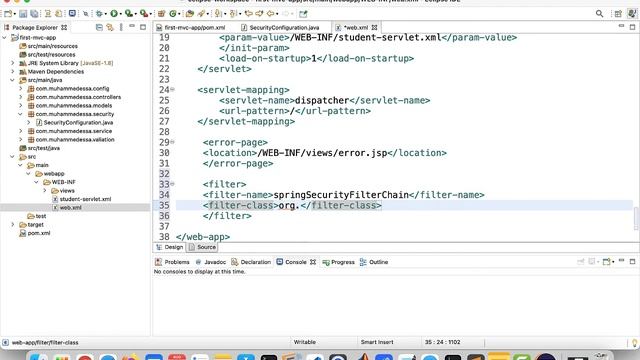
Task: Click the Save toolbar icon
Action: [x=23, y=14]
